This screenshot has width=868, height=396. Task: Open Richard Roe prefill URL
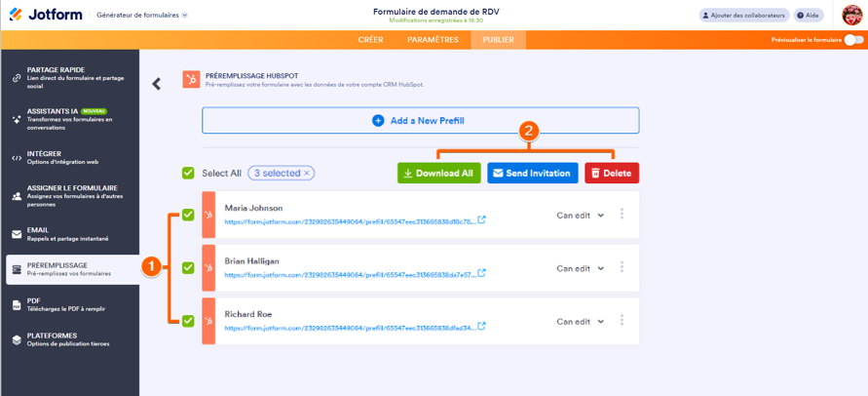(350, 327)
